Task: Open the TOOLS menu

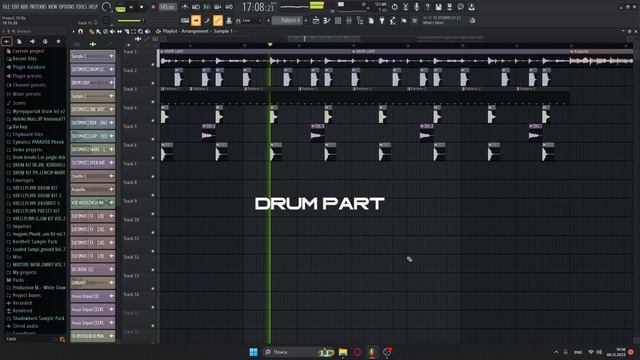Action: 82,7
